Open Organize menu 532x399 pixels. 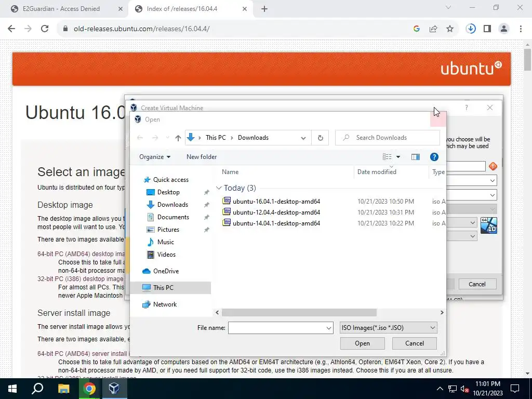pos(155,157)
